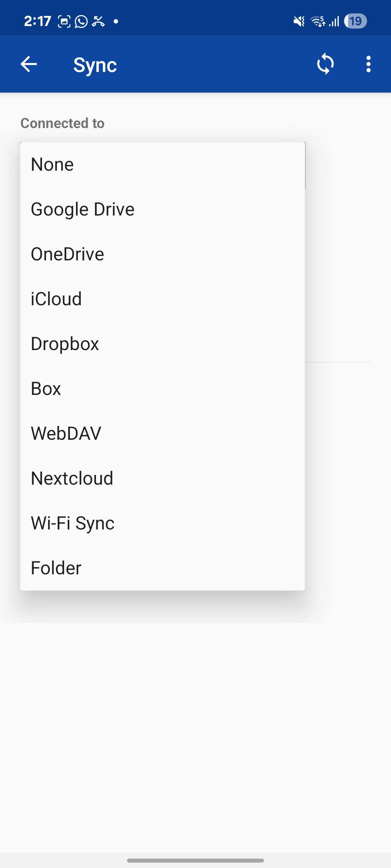Screen dimensions: 391x868
Task: Tap the back arrow icon
Action: point(29,64)
